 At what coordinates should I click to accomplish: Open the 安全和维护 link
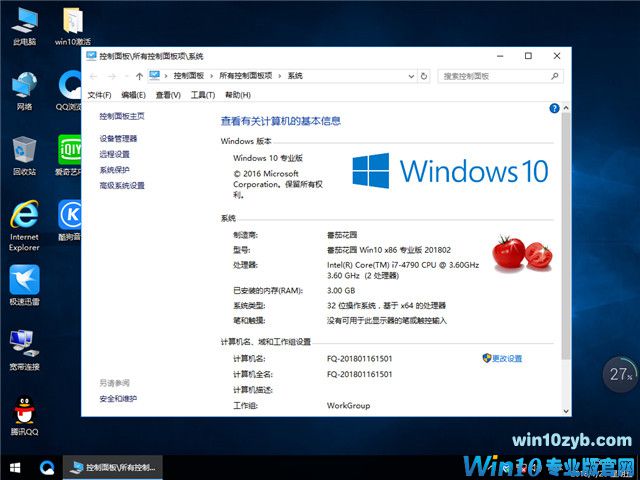[x=118, y=399]
